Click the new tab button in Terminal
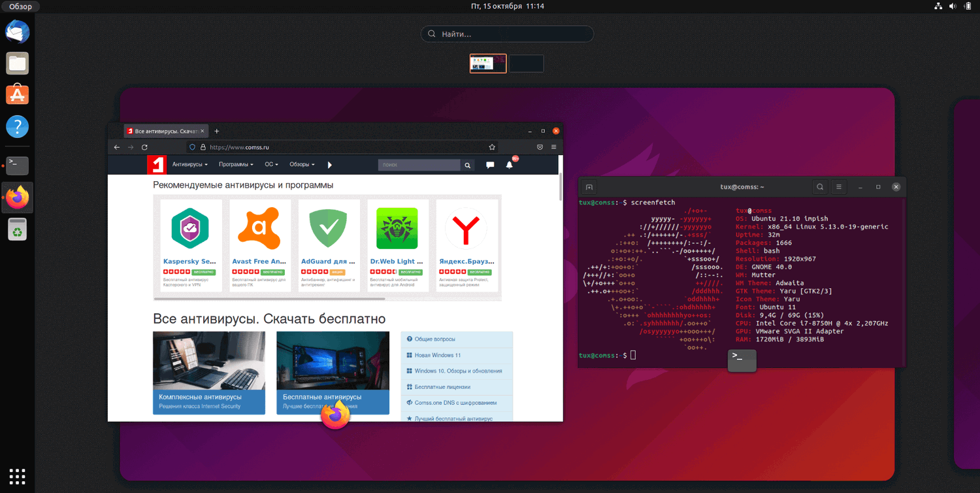This screenshot has width=980, height=493. point(589,187)
